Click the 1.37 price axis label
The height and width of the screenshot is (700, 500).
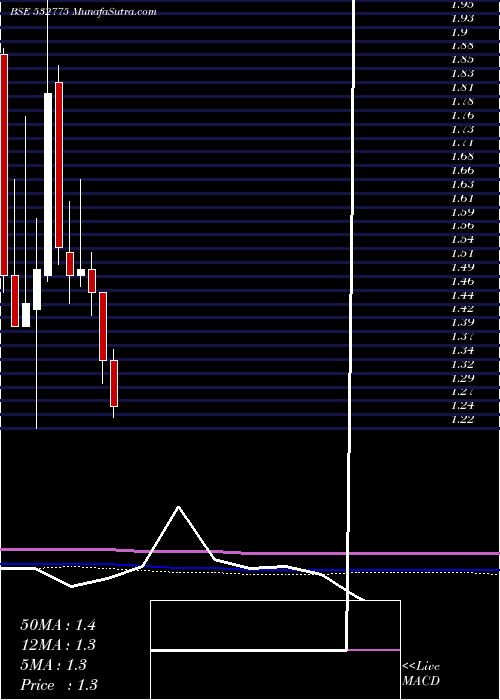tap(462, 336)
